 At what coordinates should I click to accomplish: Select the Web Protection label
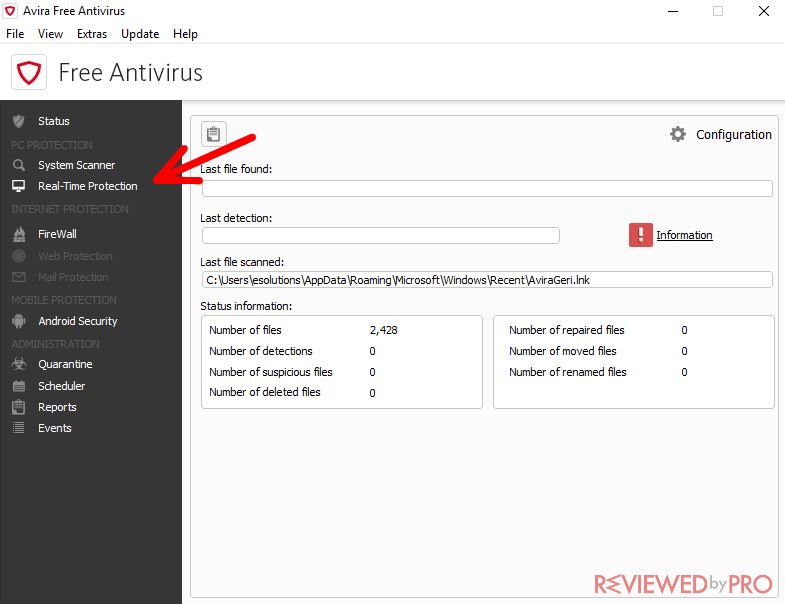point(75,256)
